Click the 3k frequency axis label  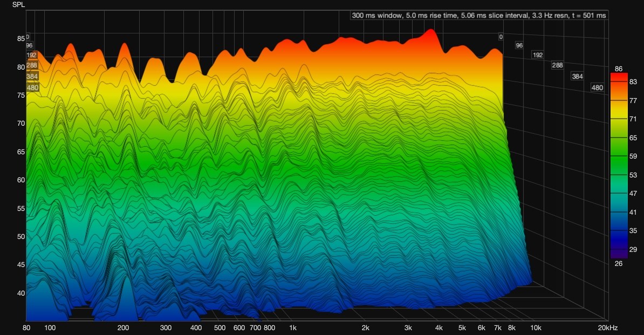408,327
